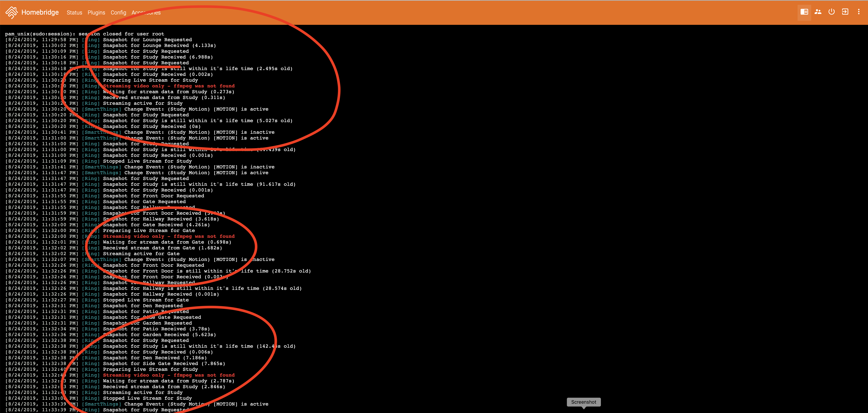Select 'Snapshot for Lounge Requested' log line
This screenshot has width=868, height=413.
pos(98,40)
